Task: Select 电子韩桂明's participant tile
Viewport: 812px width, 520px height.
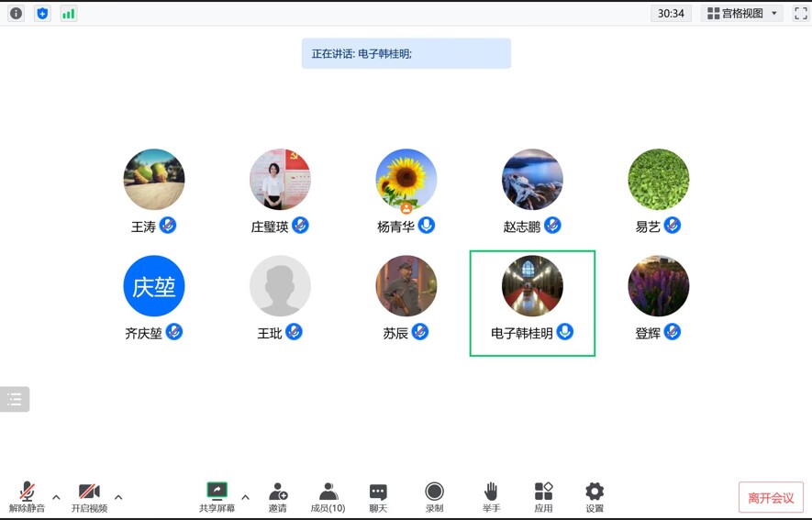Action: click(532, 303)
